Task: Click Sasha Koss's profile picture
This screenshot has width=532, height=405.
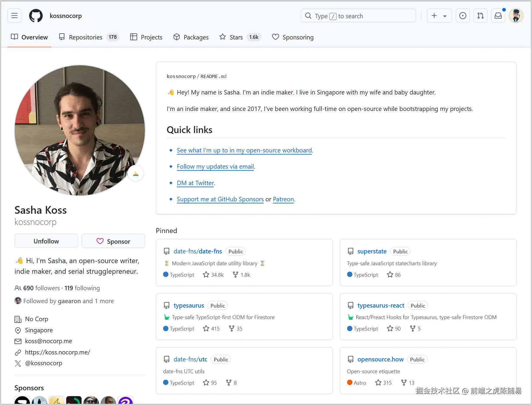Action: pyautogui.click(x=80, y=130)
